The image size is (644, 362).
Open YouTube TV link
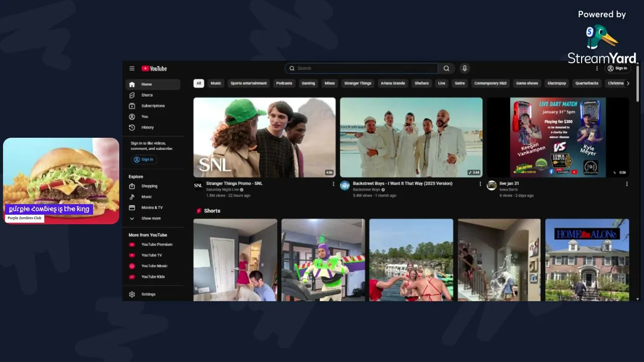click(x=153, y=255)
